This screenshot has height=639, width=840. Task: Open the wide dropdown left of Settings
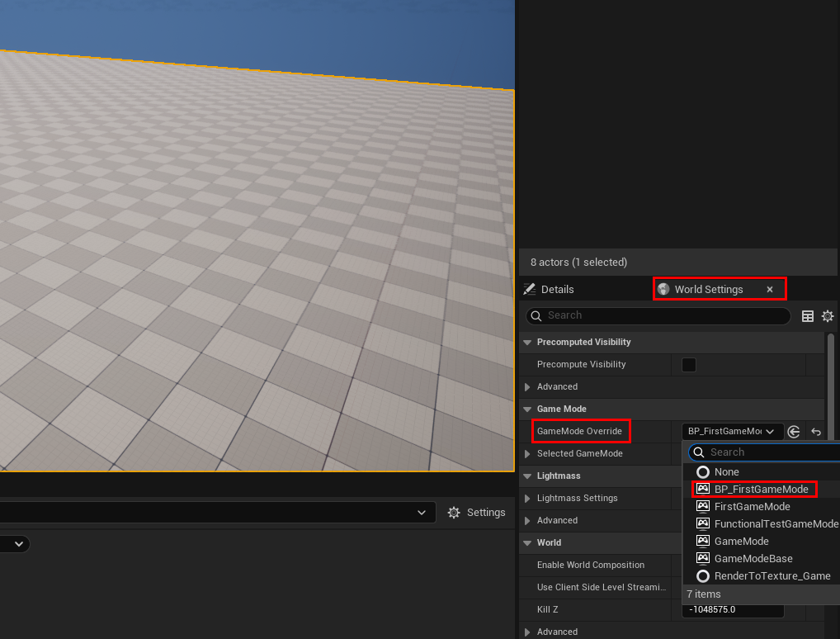pyautogui.click(x=218, y=513)
